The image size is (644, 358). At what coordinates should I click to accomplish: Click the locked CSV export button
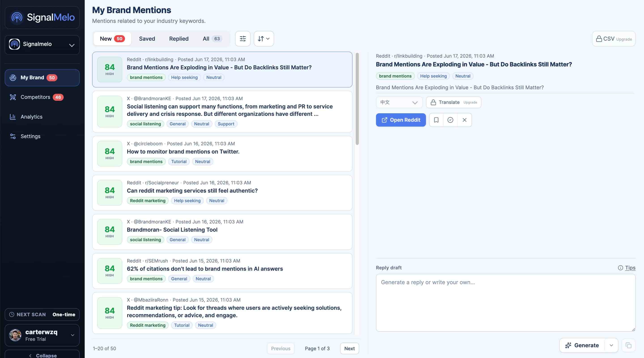pos(614,39)
